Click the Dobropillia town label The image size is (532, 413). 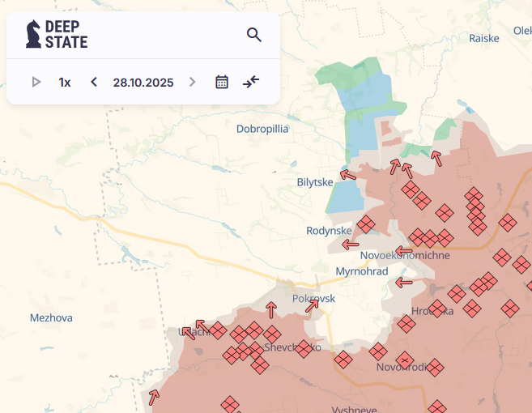[262, 129]
